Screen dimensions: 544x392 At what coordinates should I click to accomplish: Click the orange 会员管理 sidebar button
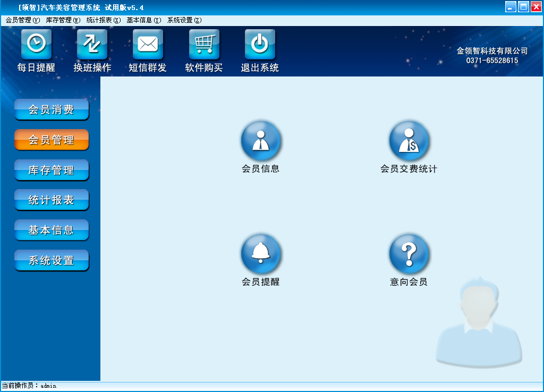[x=52, y=140]
